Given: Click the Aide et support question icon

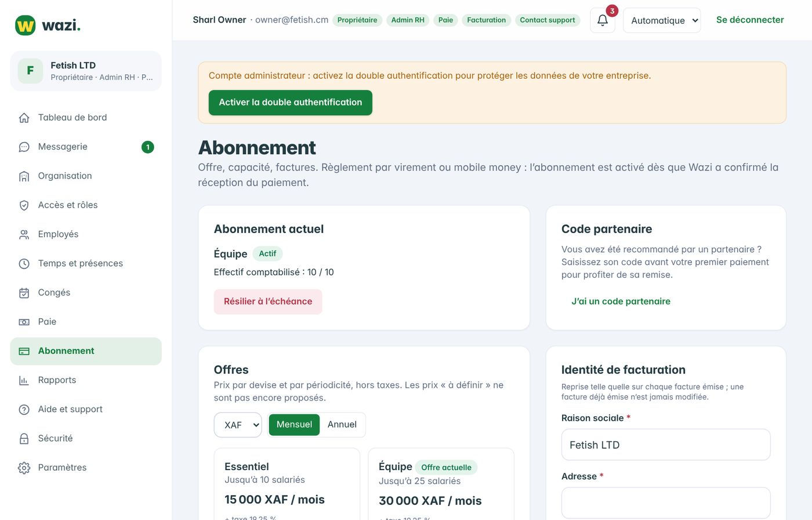Looking at the screenshot, I should (24, 409).
